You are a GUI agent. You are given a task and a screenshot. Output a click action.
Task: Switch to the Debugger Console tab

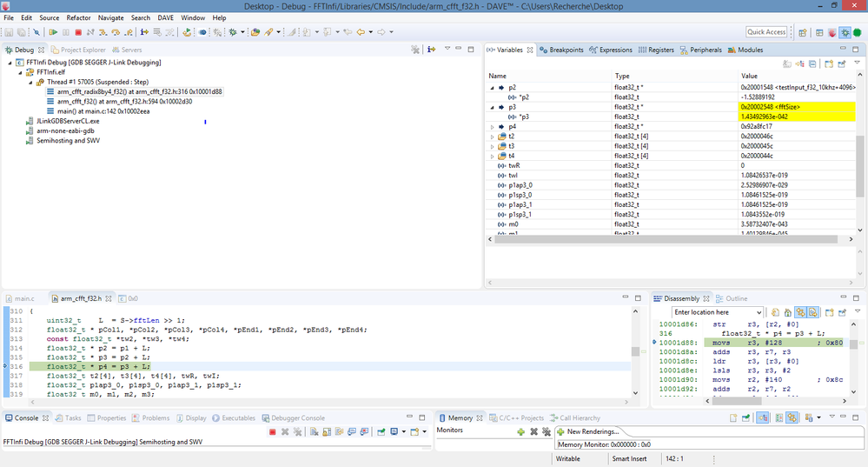click(x=293, y=418)
